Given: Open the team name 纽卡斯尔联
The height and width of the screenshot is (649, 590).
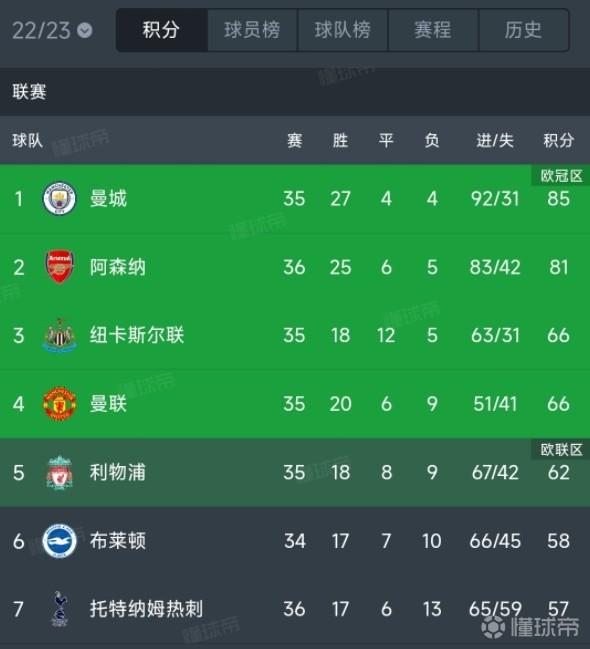Looking at the screenshot, I should tap(137, 335).
